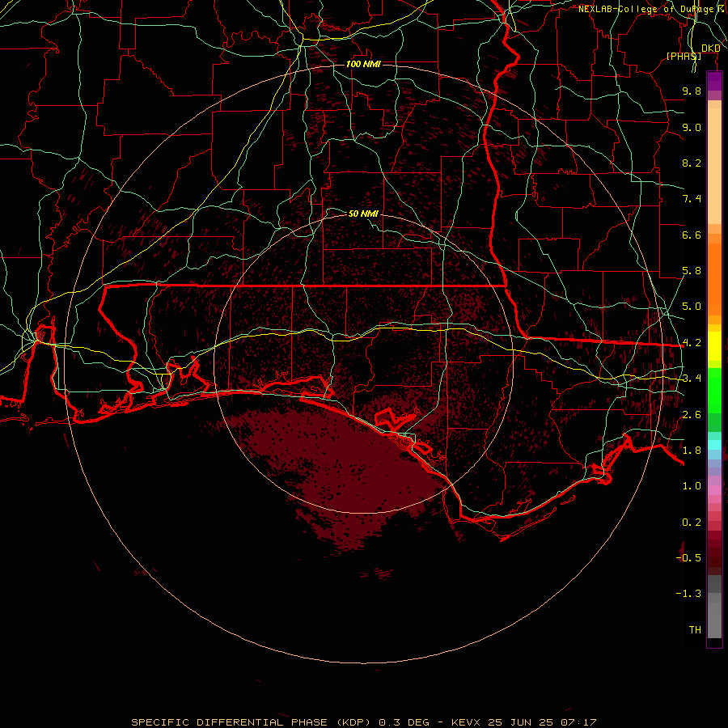Click the [PHAS] label above the color scale
728x728 pixels.
(x=684, y=56)
